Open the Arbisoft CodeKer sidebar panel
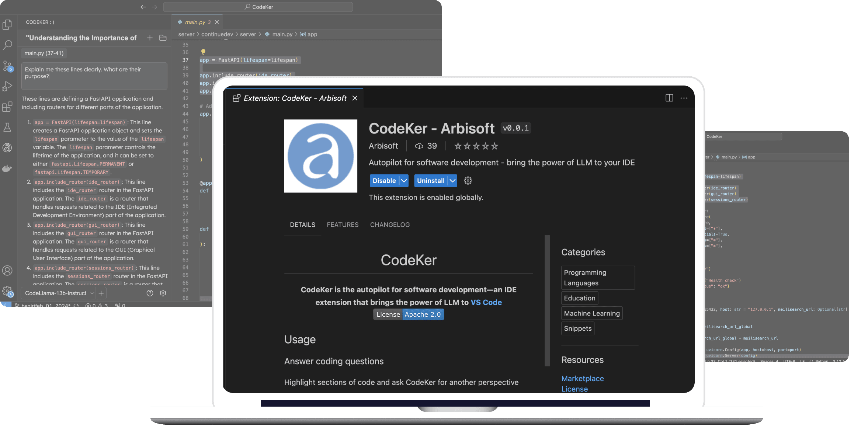This screenshot has height=435, width=868. [8, 148]
